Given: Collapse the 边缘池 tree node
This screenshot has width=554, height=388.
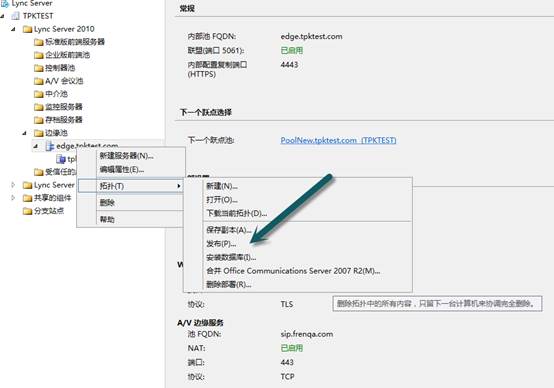Looking at the screenshot, I should point(24,133).
